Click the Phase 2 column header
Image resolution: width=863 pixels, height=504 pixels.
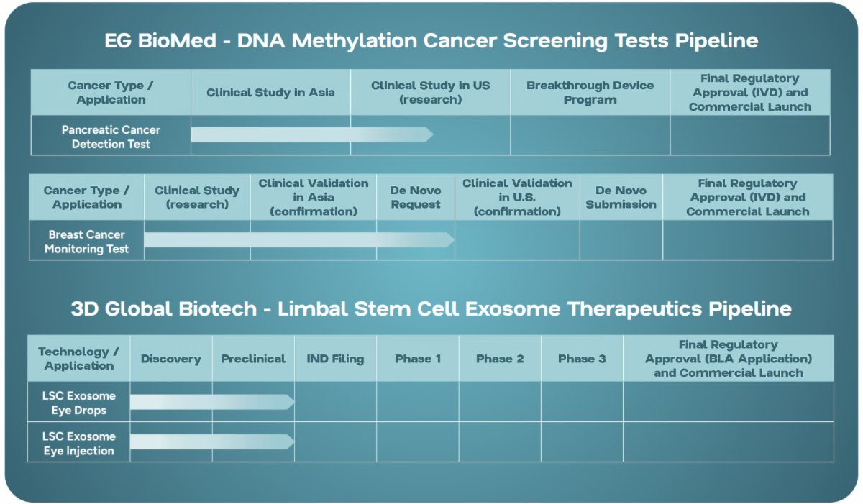tap(500, 359)
